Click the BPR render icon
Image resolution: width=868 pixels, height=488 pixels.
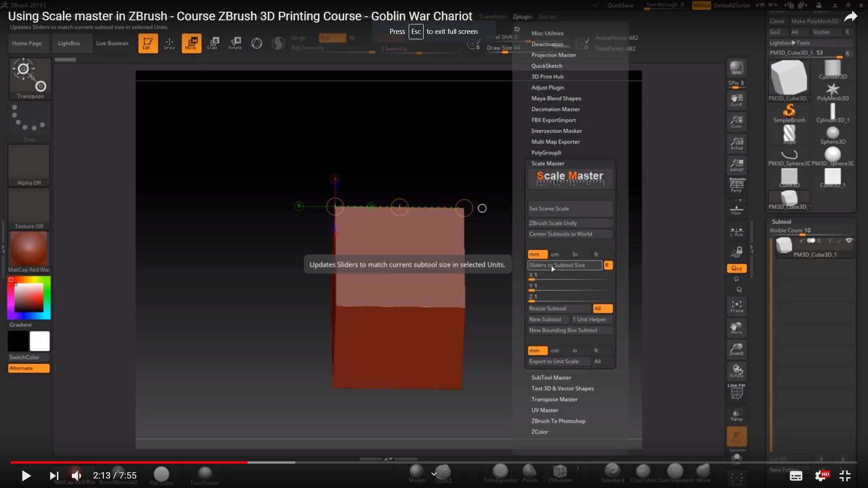point(736,68)
